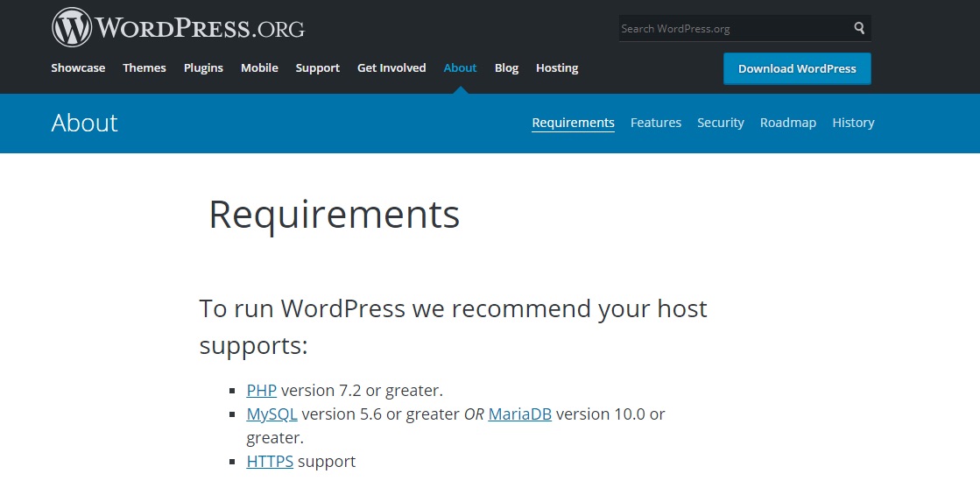The height and width of the screenshot is (488, 980).
Task: Click the WordPress.org logo
Action: (x=178, y=28)
